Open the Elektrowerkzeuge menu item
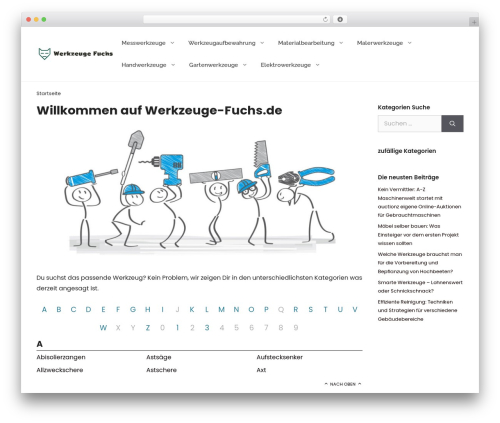The width and height of the screenshot is (500, 423). [286, 65]
